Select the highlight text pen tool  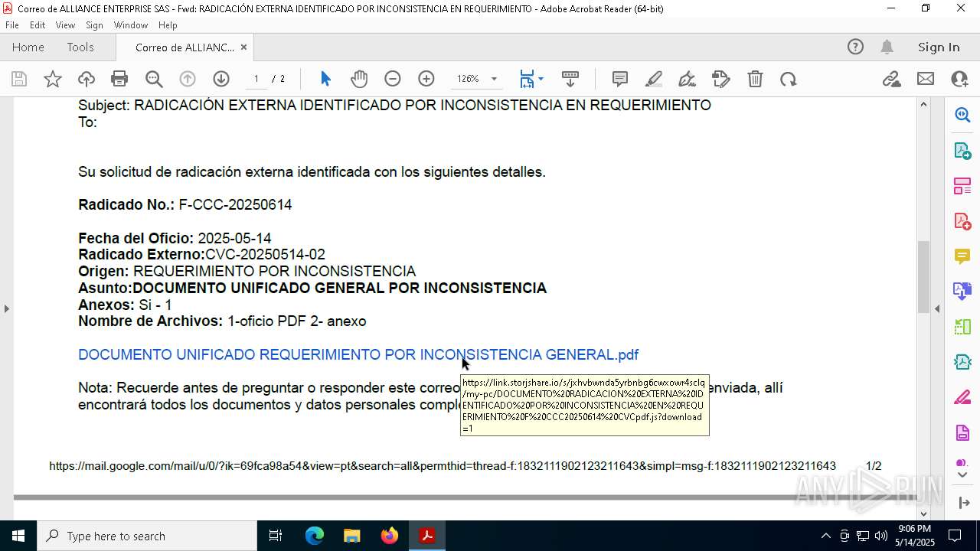(654, 79)
